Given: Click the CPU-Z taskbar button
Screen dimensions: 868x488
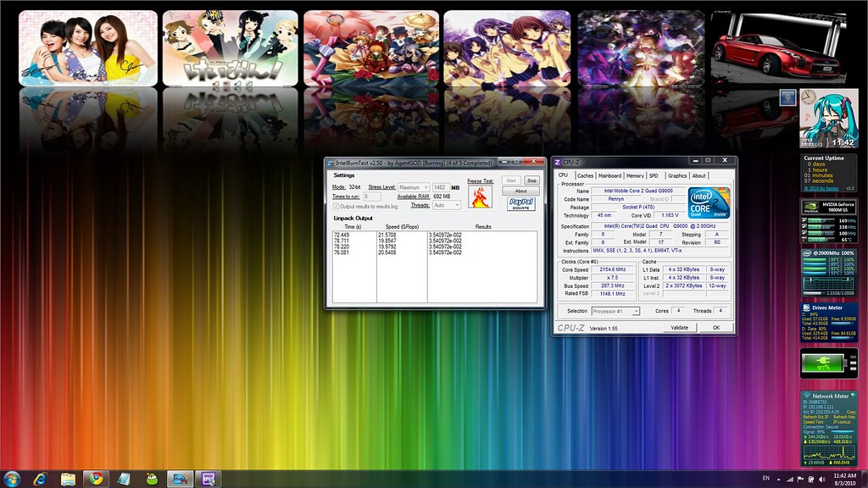Looking at the screenshot, I should [209, 479].
